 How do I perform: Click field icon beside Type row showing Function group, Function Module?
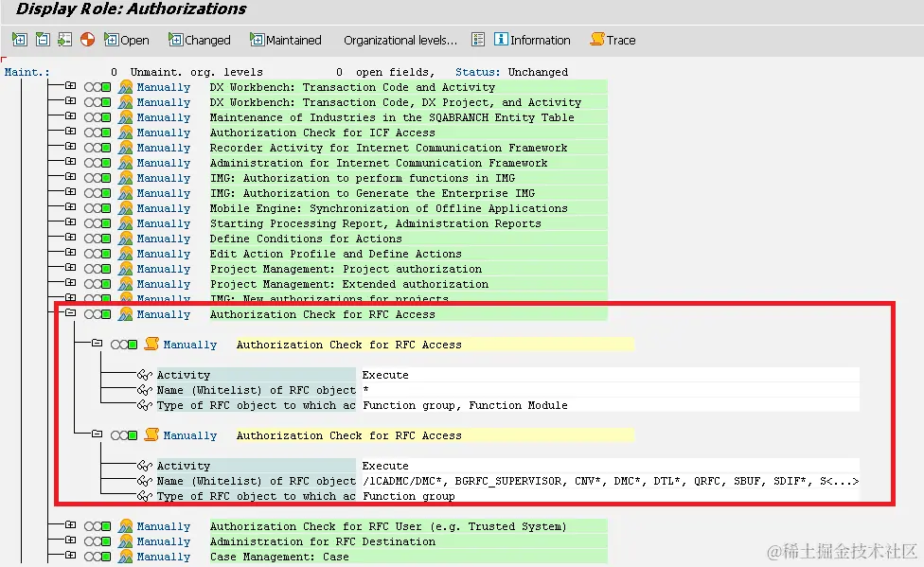pyautogui.click(x=144, y=405)
